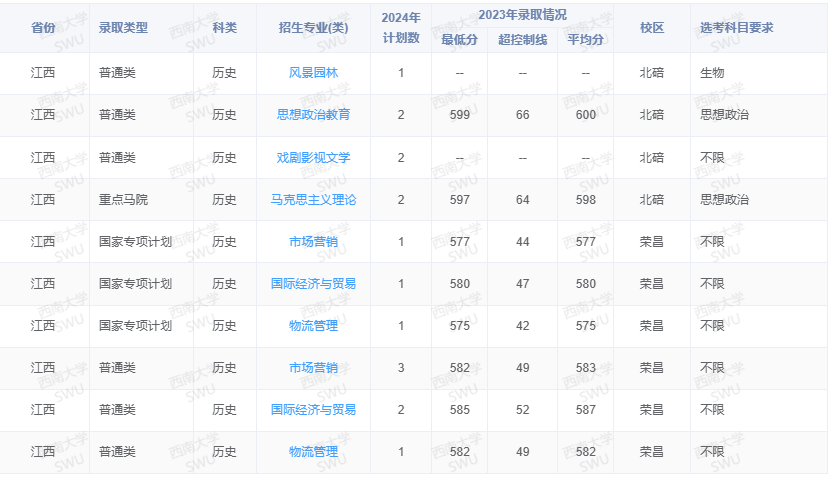Open 物流管理 link in 国家专项计划 row
The height and width of the screenshot is (477, 834).
(x=313, y=325)
